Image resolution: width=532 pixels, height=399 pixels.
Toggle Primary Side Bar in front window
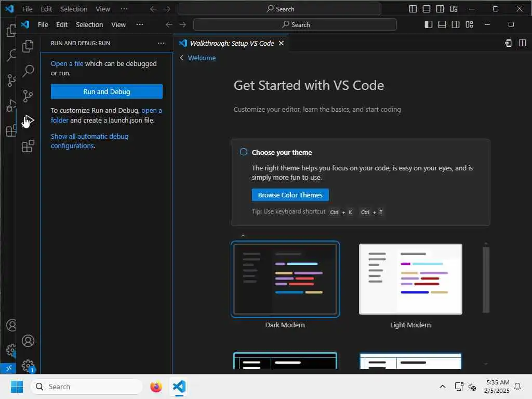point(429,24)
